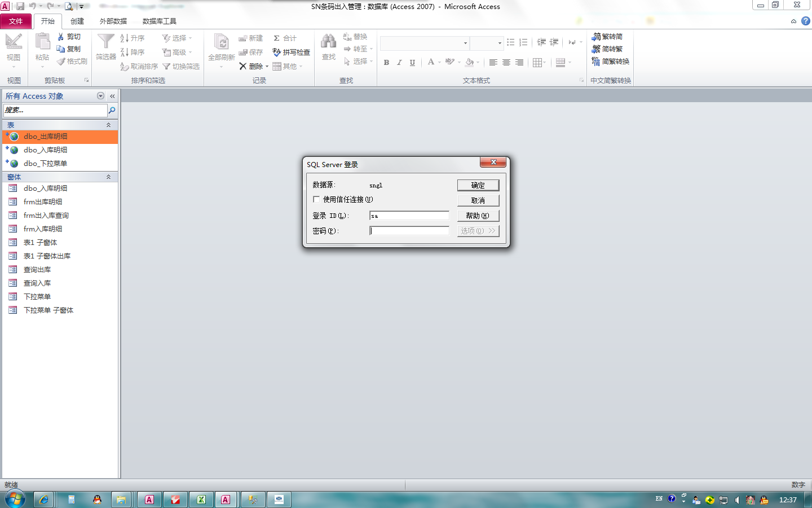Switch to the 外部数据 ribbon tab

pos(113,21)
